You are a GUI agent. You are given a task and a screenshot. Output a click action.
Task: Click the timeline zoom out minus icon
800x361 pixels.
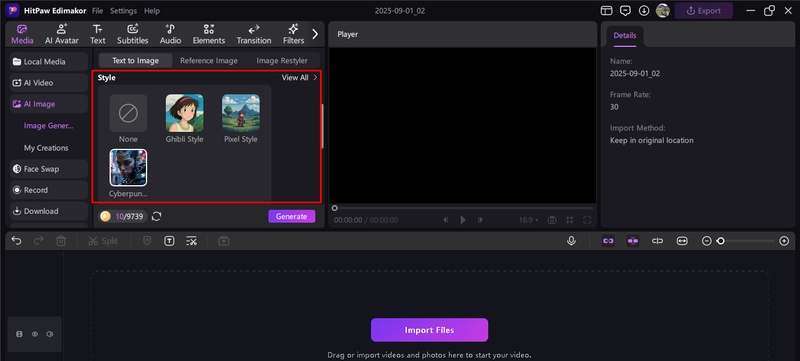(707, 241)
